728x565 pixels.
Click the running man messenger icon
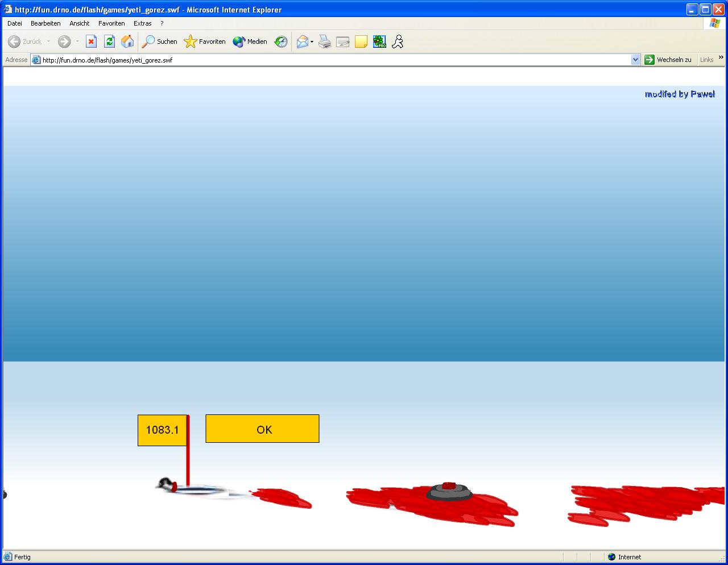pyautogui.click(x=398, y=41)
